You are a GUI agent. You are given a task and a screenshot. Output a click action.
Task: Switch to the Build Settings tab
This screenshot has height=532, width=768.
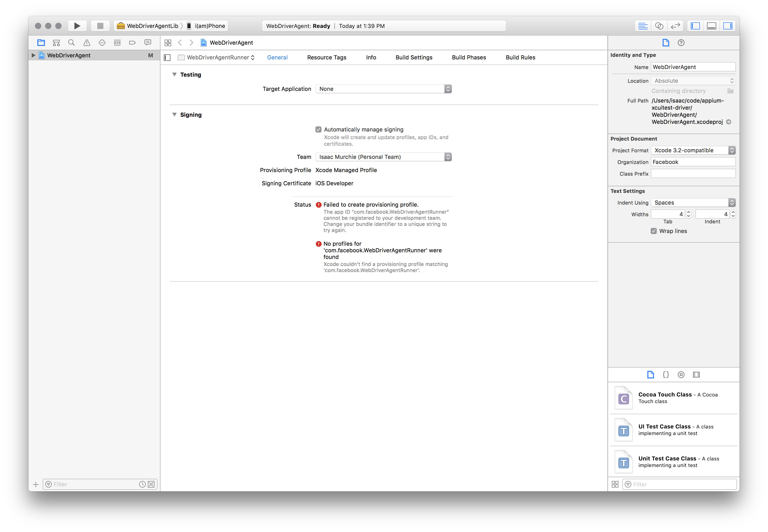pos(414,57)
